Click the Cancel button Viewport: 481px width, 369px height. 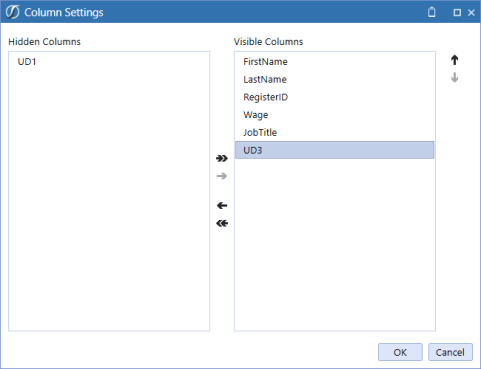450,352
